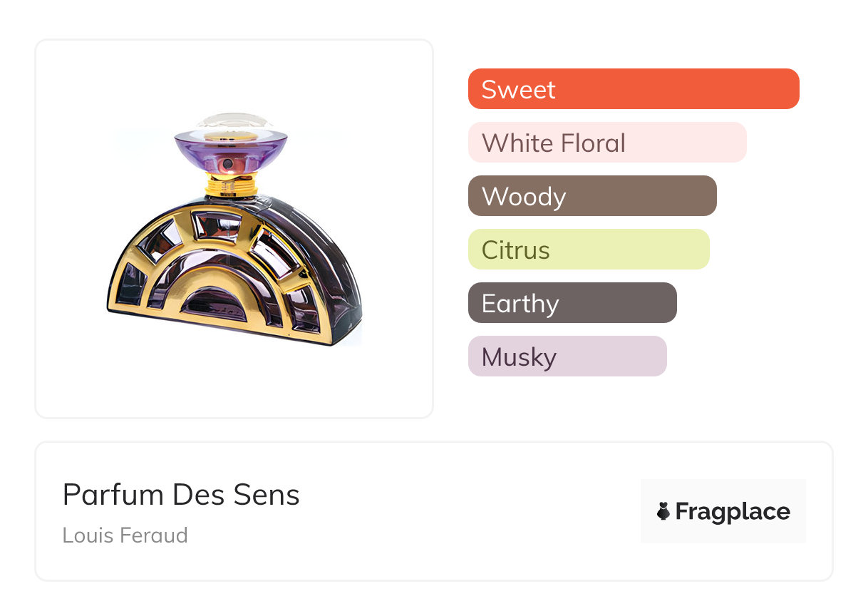Viewport: 868px width, 616px height.
Task: Click the Louis Feraud brand name
Action: click(x=125, y=535)
